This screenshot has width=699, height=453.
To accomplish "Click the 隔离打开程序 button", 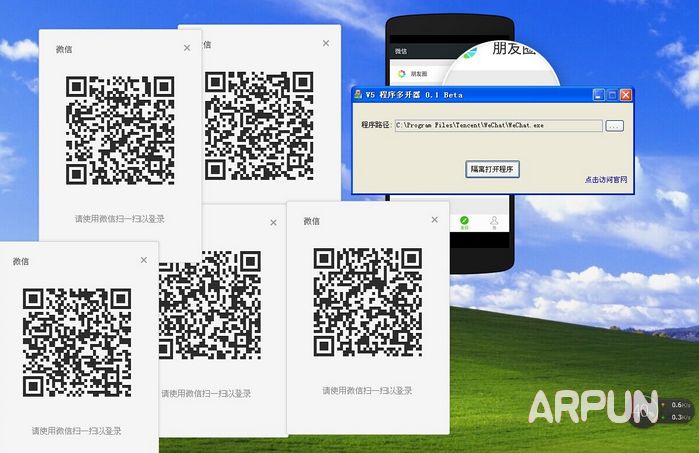I will [492, 169].
